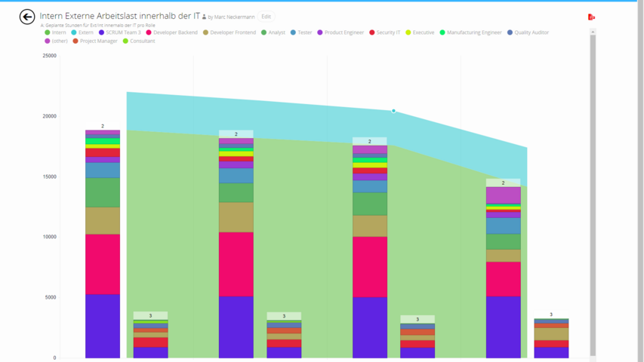
Task: Toggle the Intern legend series
Action: click(56, 32)
